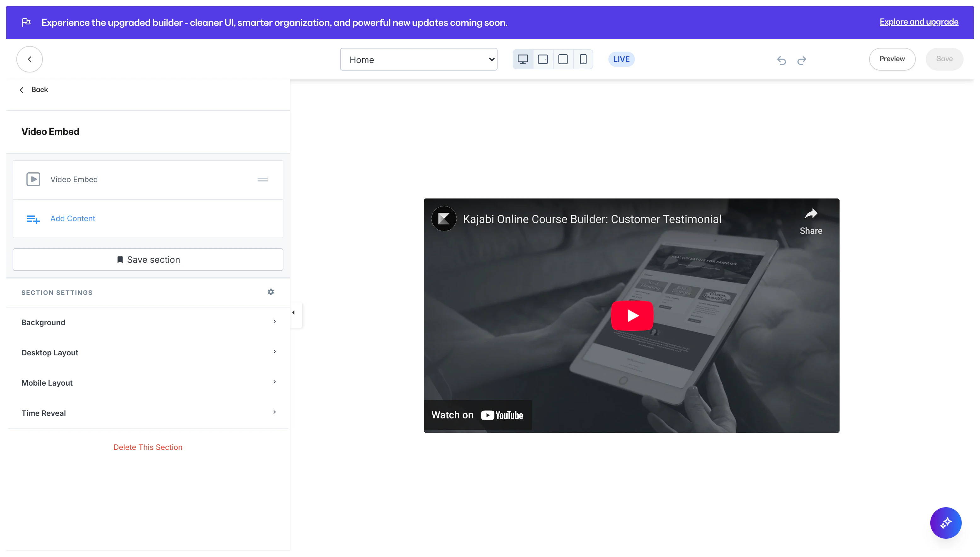Select desktop preview device icon
Screen dimensions: 980x557
pyautogui.click(x=523, y=59)
